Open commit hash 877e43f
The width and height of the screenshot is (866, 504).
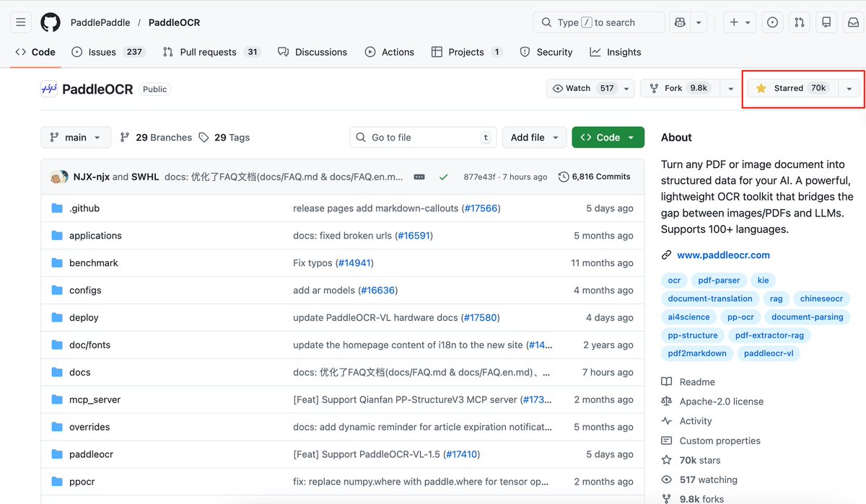479,177
